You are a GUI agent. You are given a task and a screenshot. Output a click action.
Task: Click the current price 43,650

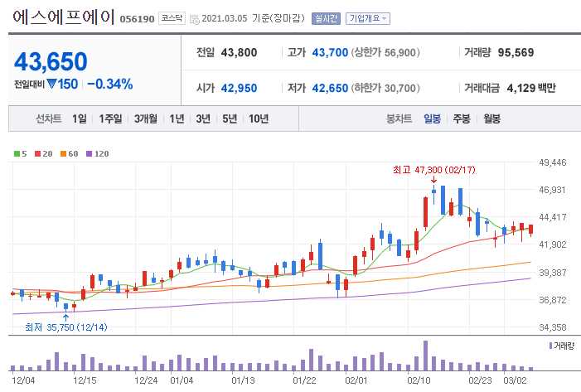coord(51,61)
